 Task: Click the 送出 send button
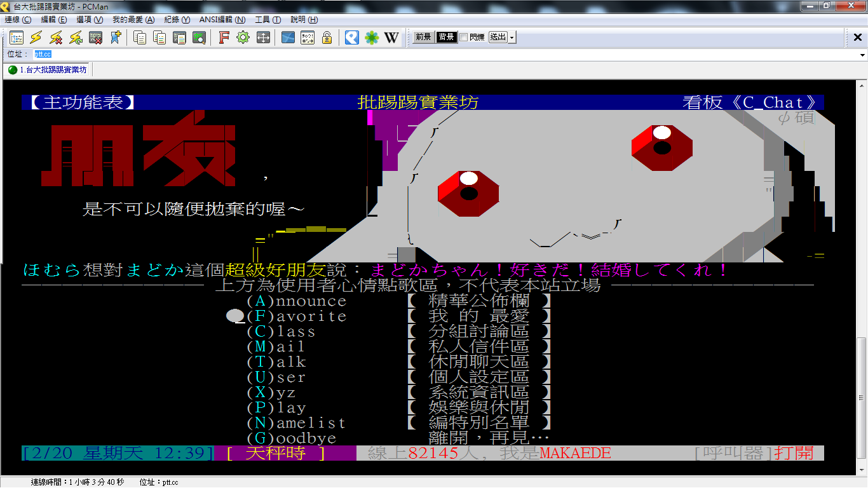coord(498,37)
